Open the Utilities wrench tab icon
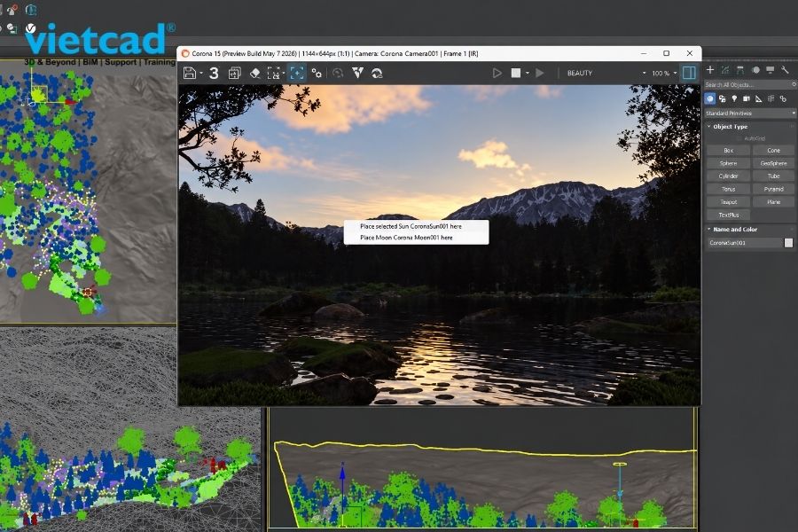The width and height of the screenshot is (798, 532). (x=785, y=70)
